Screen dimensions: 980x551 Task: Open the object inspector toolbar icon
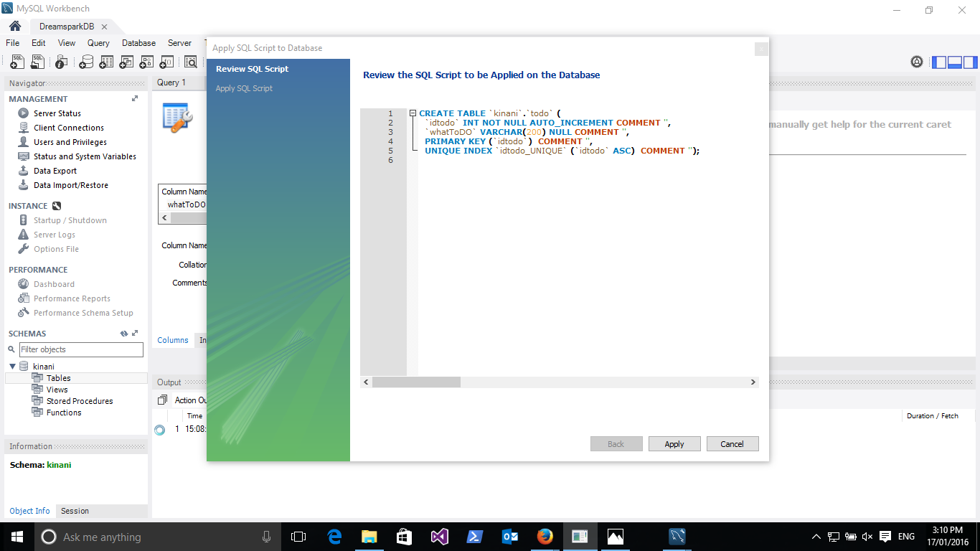click(x=61, y=62)
